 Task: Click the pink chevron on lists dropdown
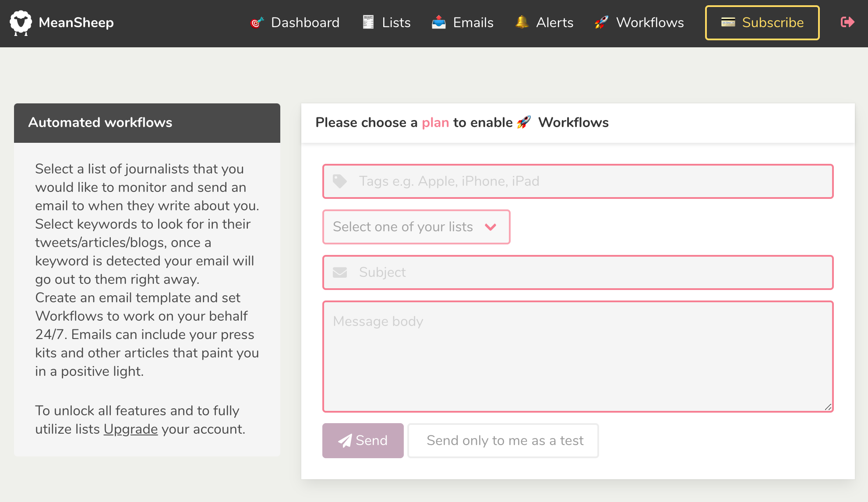[490, 227]
